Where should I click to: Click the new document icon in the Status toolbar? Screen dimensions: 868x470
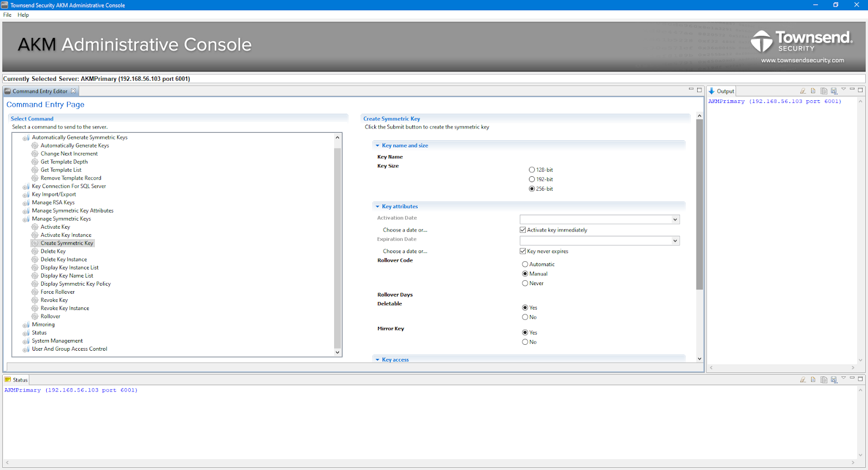coord(813,379)
